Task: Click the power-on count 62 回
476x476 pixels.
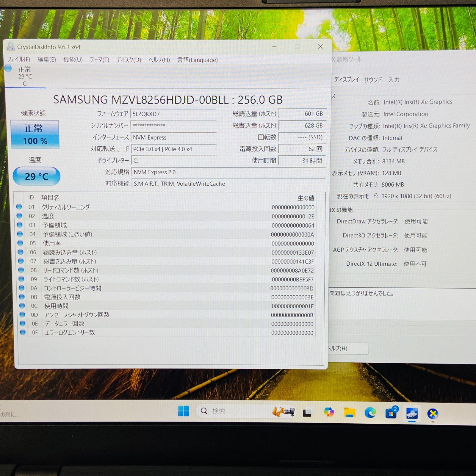Action: (x=302, y=149)
